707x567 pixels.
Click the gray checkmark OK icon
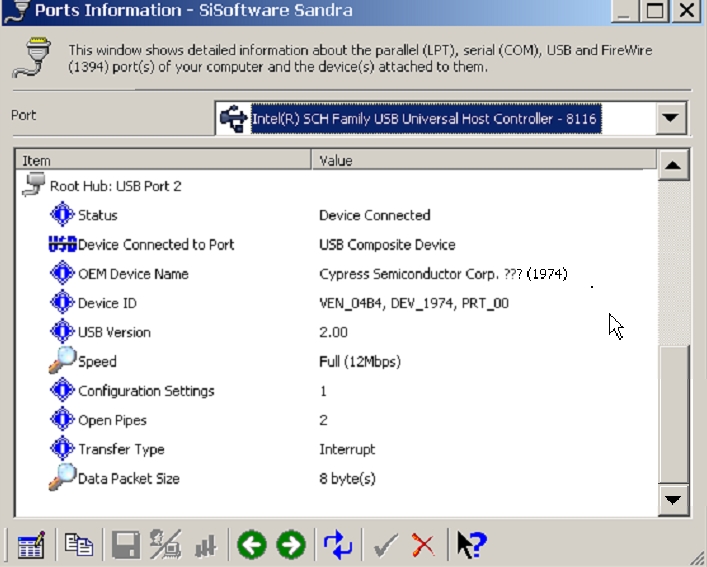click(386, 545)
